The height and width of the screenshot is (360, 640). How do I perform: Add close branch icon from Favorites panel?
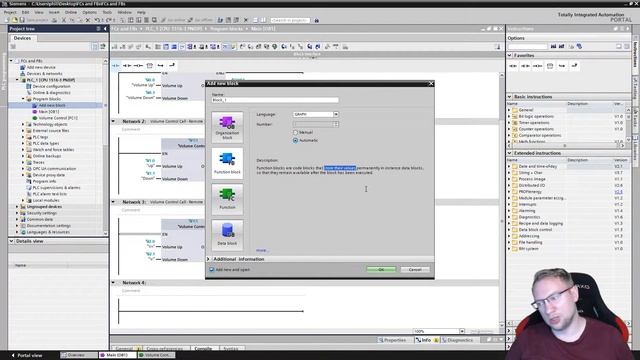(574, 66)
